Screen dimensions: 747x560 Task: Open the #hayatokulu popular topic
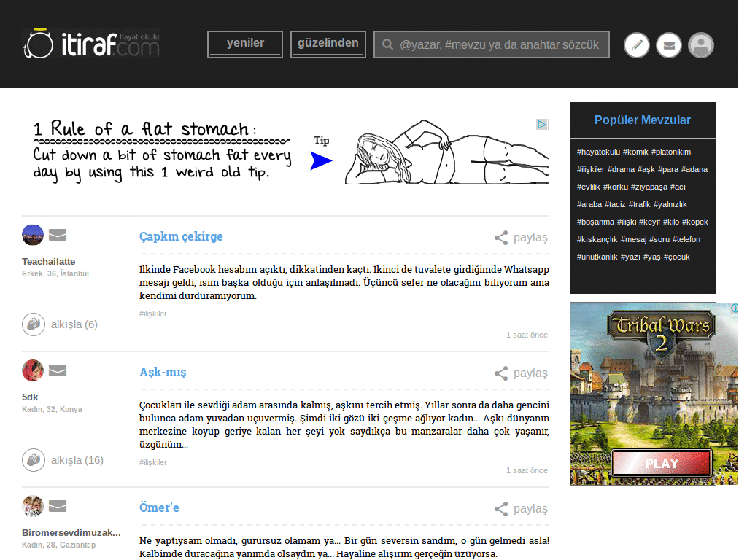tap(598, 152)
